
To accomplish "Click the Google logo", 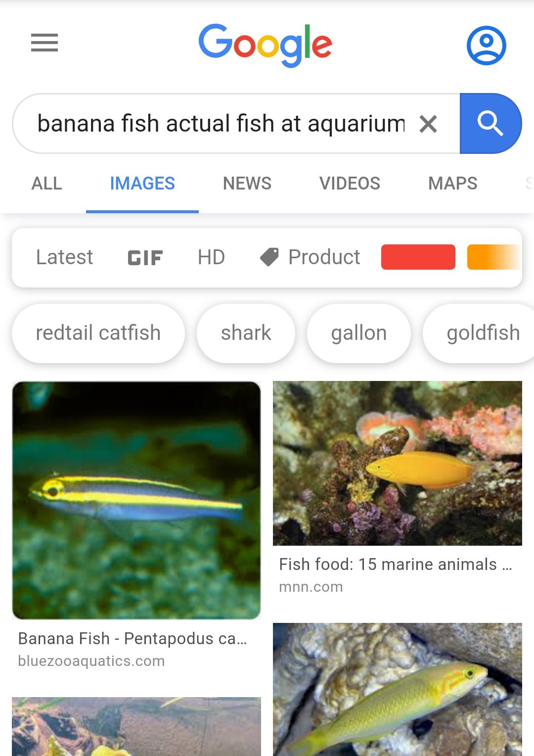I will pyautogui.click(x=266, y=45).
